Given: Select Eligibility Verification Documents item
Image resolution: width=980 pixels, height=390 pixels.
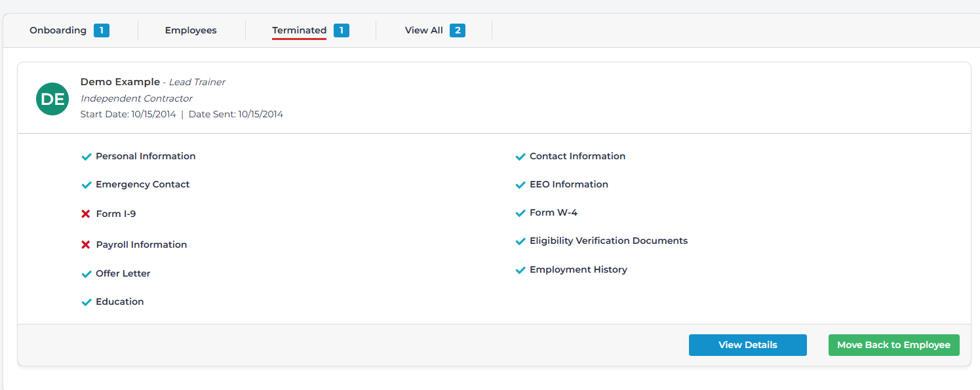Looking at the screenshot, I should pyautogui.click(x=608, y=241).
